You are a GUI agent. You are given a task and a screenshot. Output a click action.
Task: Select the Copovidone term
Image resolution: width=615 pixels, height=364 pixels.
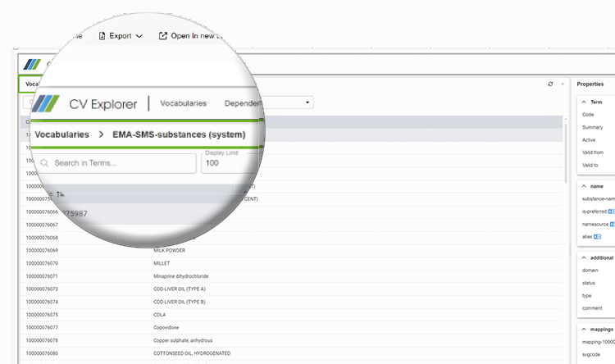tap(166, 328)
